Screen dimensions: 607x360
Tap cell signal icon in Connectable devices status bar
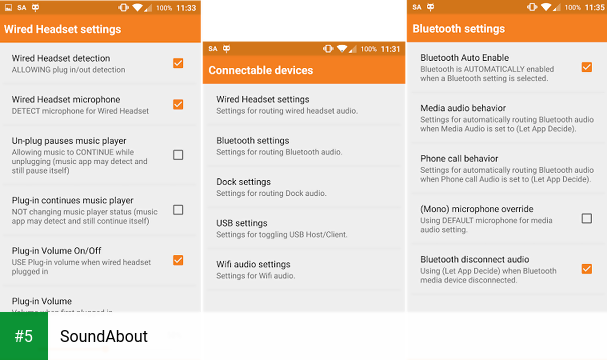pyautogui.click(x=353, y=49)
